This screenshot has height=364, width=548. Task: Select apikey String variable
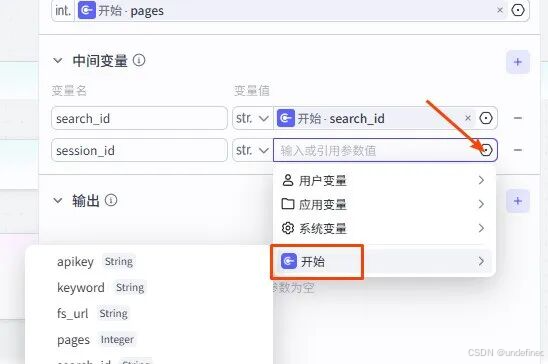(96, 262)
